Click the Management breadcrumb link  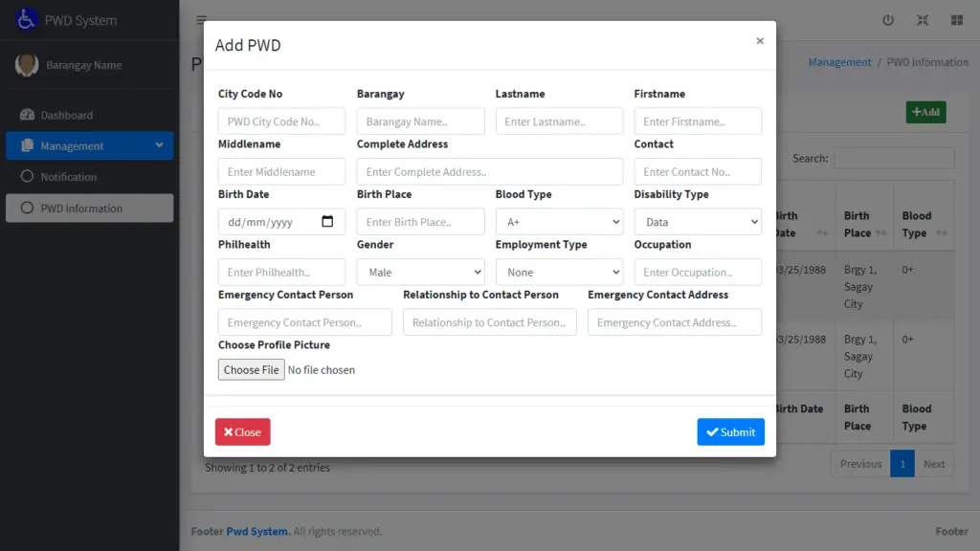click(839, 61)
